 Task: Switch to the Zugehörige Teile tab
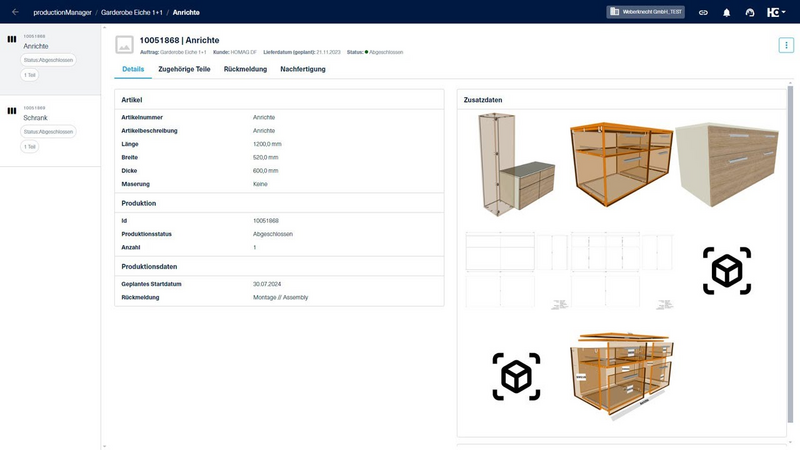pos(184,69)
